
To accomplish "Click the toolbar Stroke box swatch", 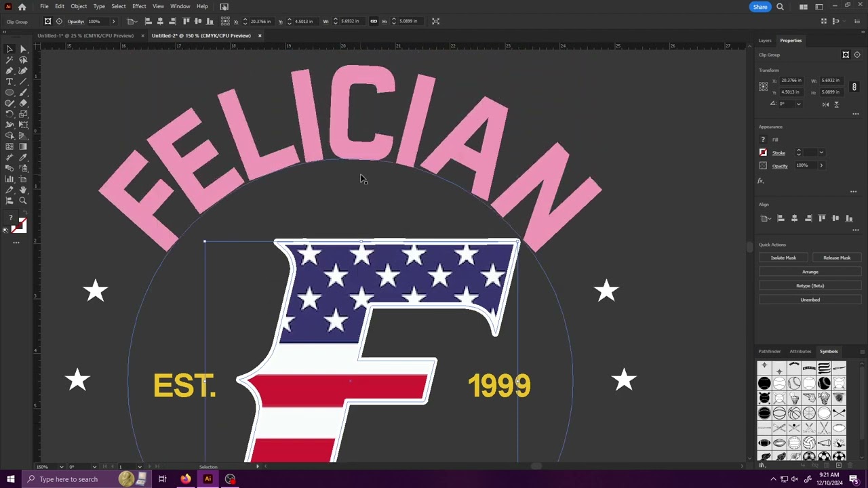I will (21, 228).
